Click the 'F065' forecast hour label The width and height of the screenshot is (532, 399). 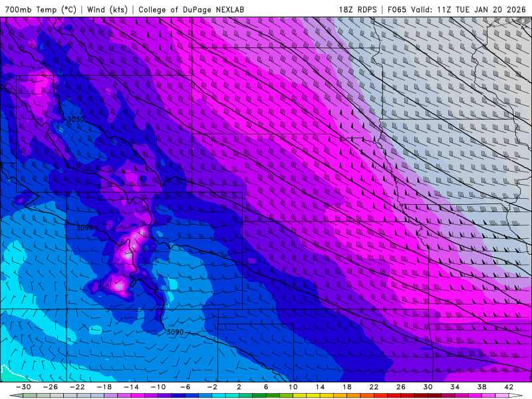tap(397, 9)
